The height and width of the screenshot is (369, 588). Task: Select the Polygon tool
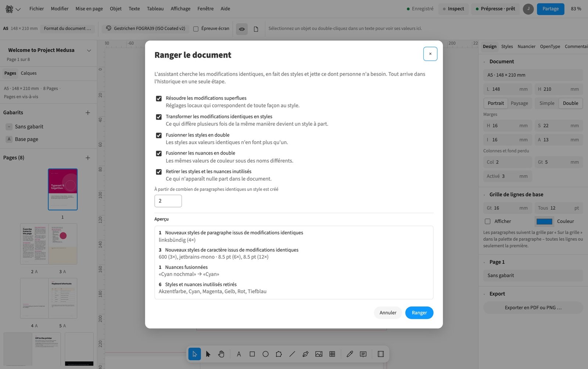[x=279, y=354]
